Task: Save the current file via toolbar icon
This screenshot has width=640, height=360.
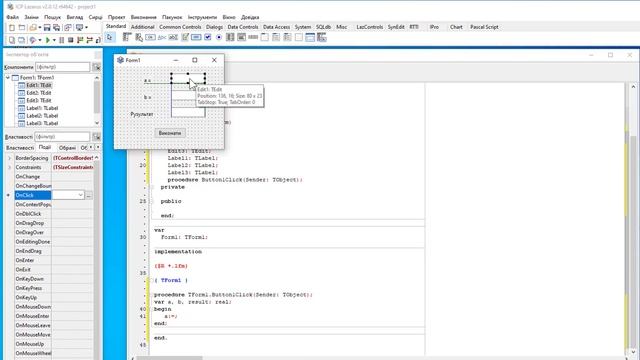Action: click(x=47, y=27)
